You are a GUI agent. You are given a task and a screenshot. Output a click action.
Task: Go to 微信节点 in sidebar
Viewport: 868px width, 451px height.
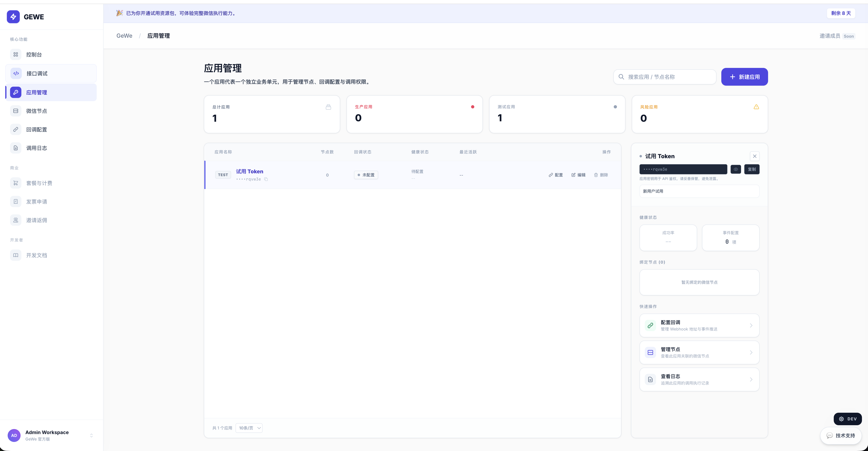[x=51, y=111]
